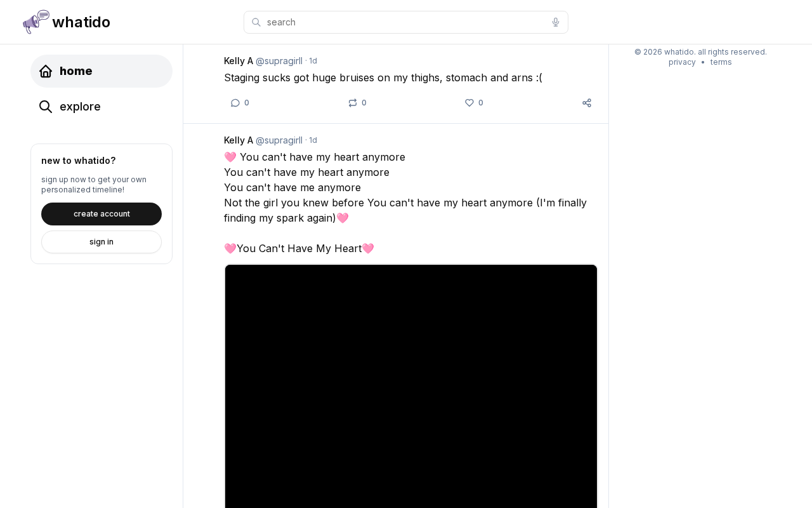Click the explore magnifier icon in sidebar
The width and height of the screenshot is (812, 508).
(x=46, y=107)
